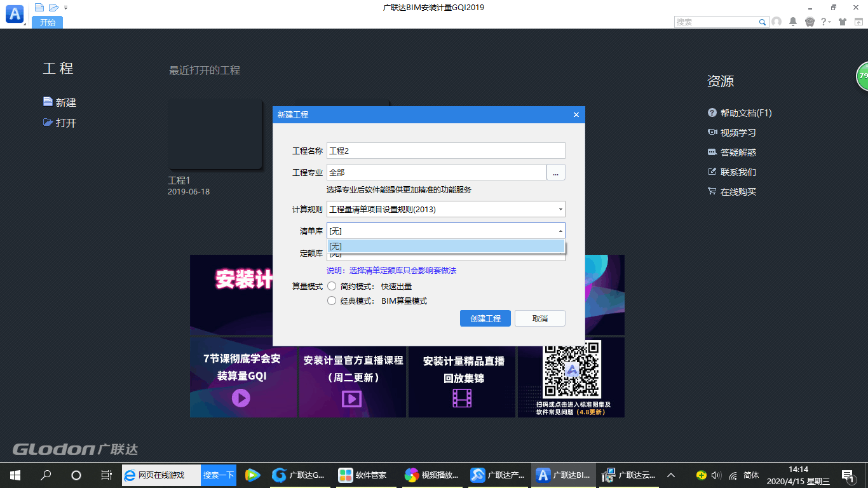Switch to 视频播放... taskbar app
Image resolution: width=868 pixels, height=488 pixels.
pyautogui.click(x=431, y=475)
